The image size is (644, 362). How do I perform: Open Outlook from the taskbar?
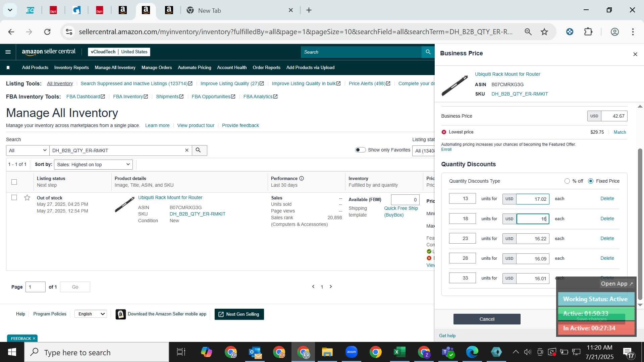(x=255, y=352)
